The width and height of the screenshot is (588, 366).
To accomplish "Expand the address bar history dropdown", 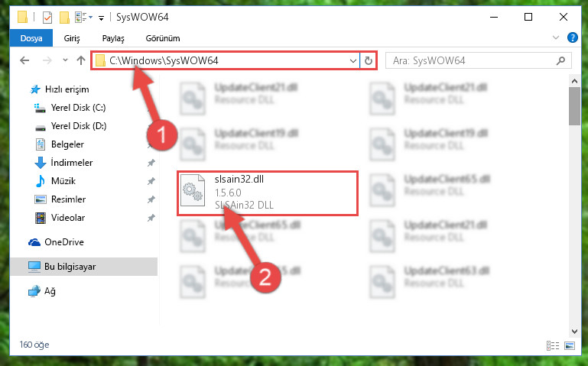I will point(352,60).
